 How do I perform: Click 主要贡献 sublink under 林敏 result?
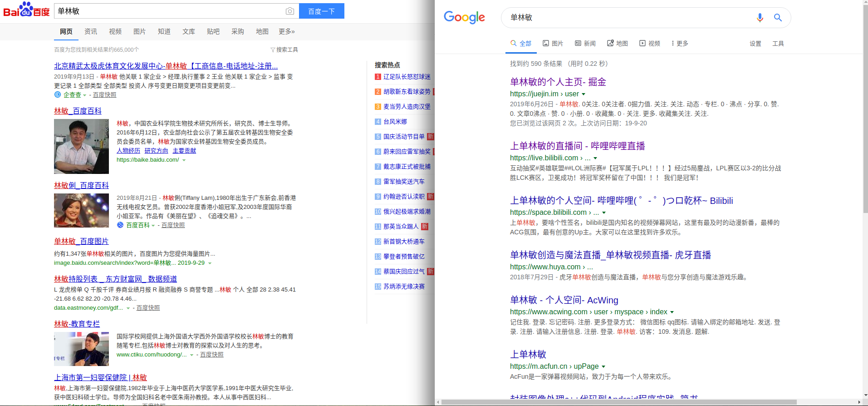tap(184, 151)
